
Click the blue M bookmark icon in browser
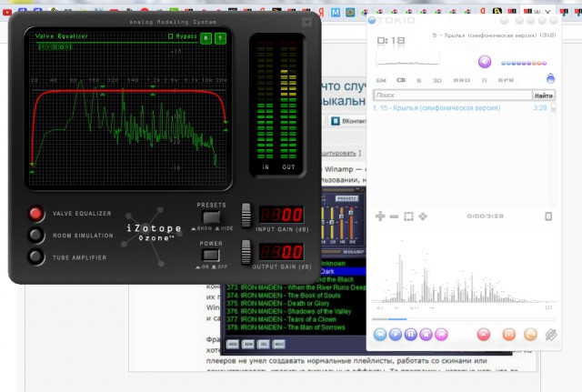tap(336, 13)
